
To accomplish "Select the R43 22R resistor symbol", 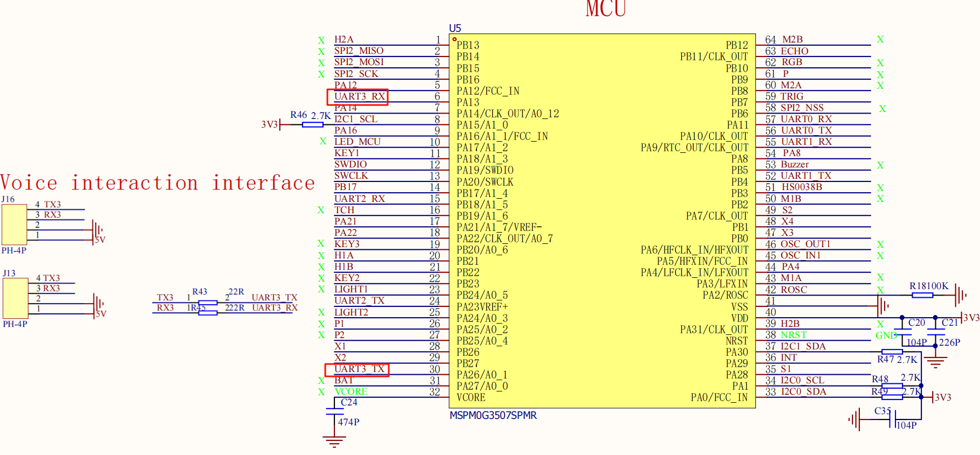I will tap(208, 303).
